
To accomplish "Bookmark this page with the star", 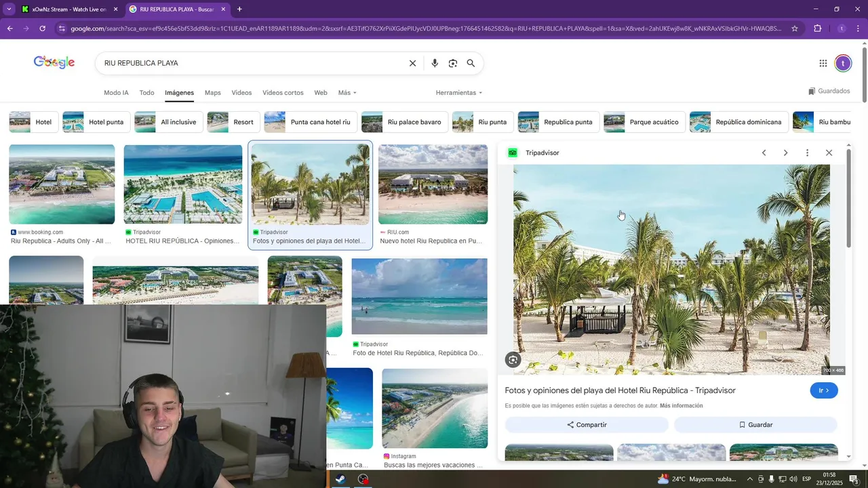I will 795,28.
